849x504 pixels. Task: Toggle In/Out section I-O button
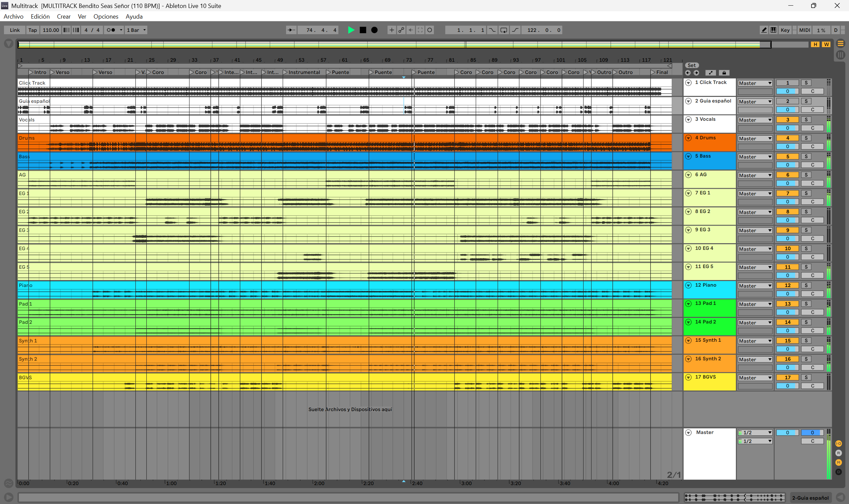click(x=838, y=444)
